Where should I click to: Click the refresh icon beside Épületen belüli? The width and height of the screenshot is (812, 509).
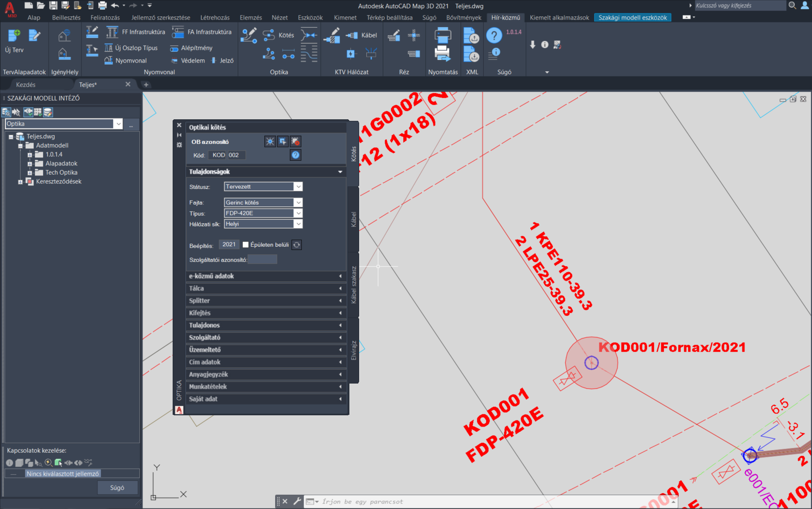[297, 245]
